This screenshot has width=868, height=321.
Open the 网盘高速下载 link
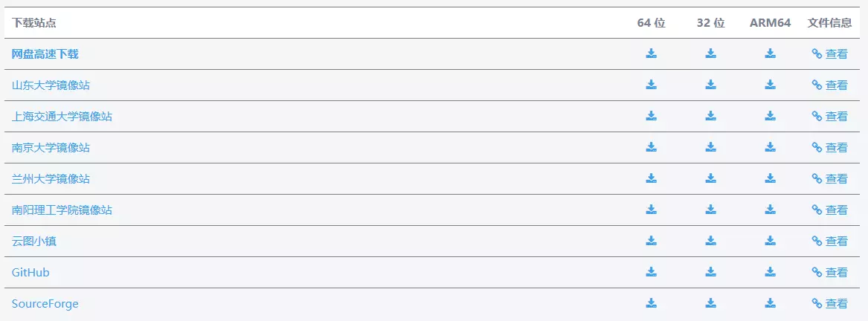[45, 54]
